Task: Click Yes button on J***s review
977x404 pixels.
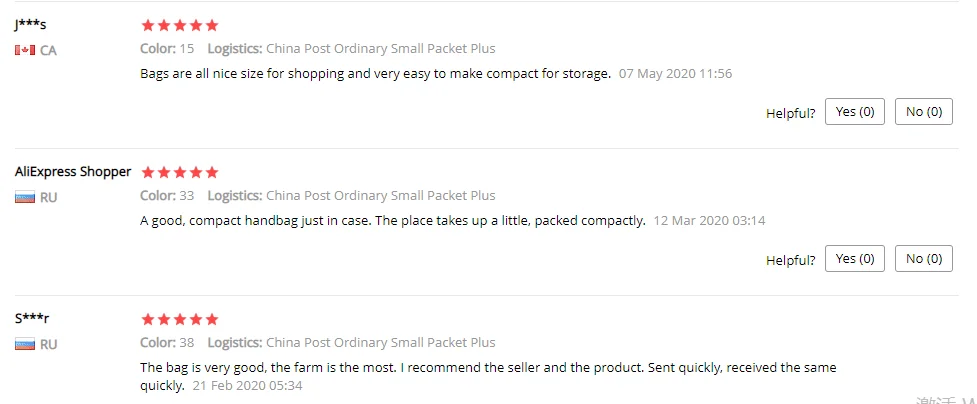Action: point(854,112)
